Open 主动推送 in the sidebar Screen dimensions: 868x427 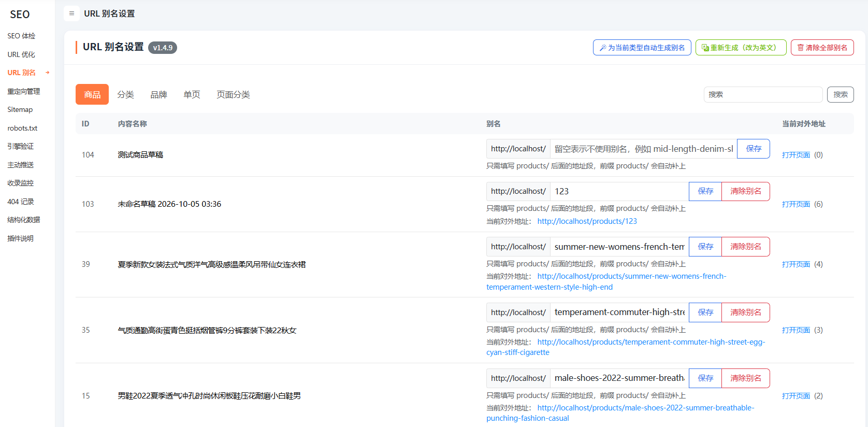pyautogui.click(x=20, y=165)
